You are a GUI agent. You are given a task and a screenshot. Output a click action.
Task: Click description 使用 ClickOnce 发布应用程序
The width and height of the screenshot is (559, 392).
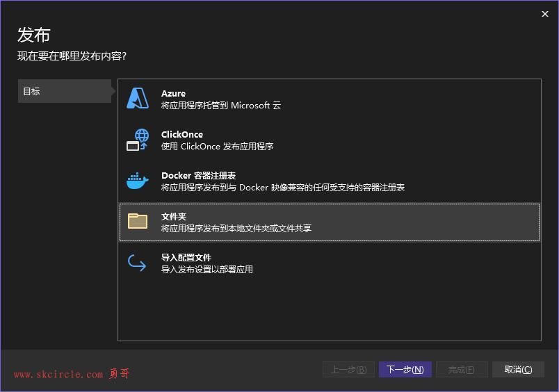[x=217, y=147]
